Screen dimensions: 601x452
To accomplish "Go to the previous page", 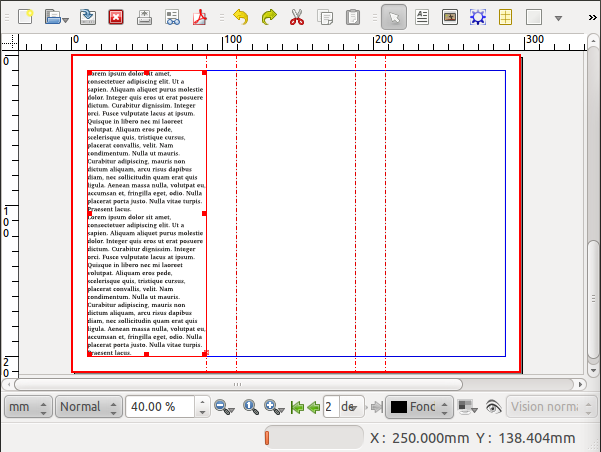I will tap(314, 407).
